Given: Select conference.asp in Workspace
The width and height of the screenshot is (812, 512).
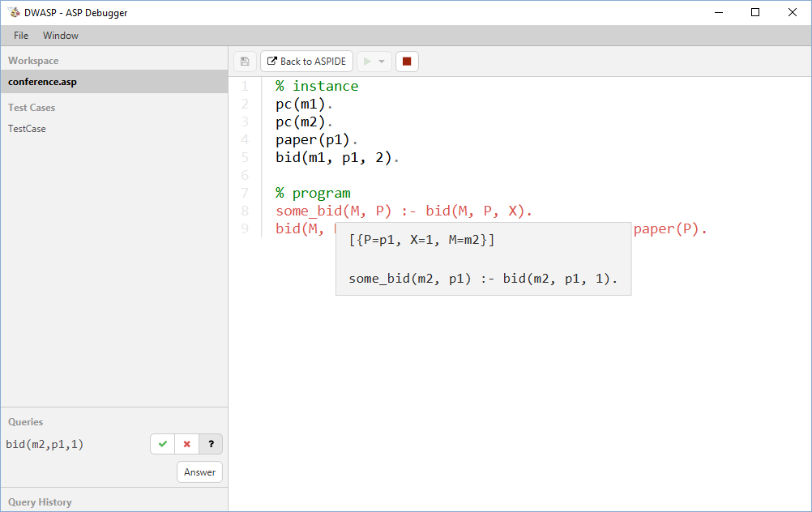Looking at the screenshot, I should click(114, 82).
